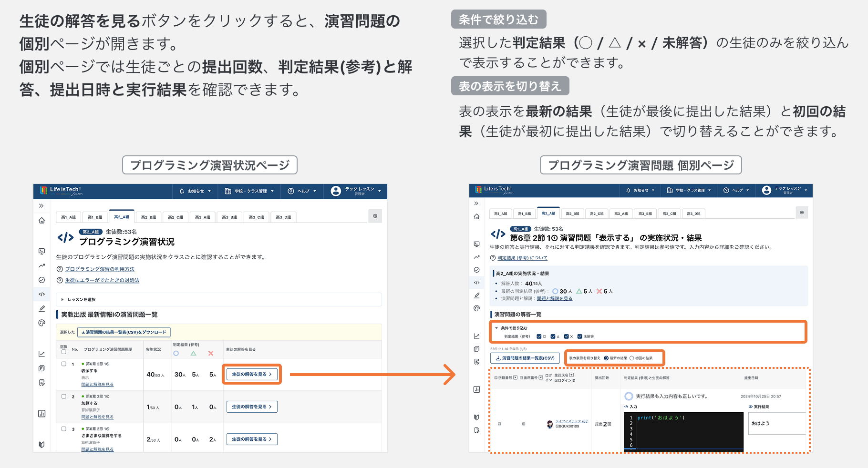Screen dimensions: 868x468
Task: Open 学校・クラス管理 dropdown in left status page
Action: (x=249, y=191)
